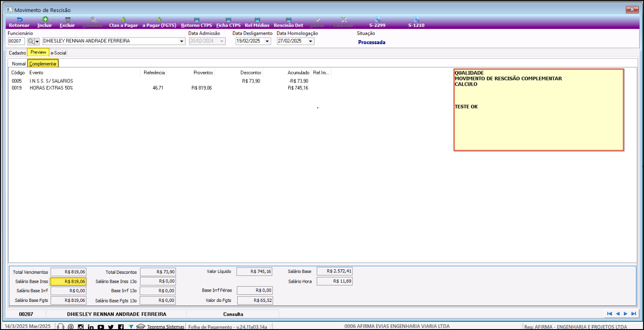The width and height of the screenshot is (644, 330).
Task: Switch to the e-Social tab
Action: [58, 53]
